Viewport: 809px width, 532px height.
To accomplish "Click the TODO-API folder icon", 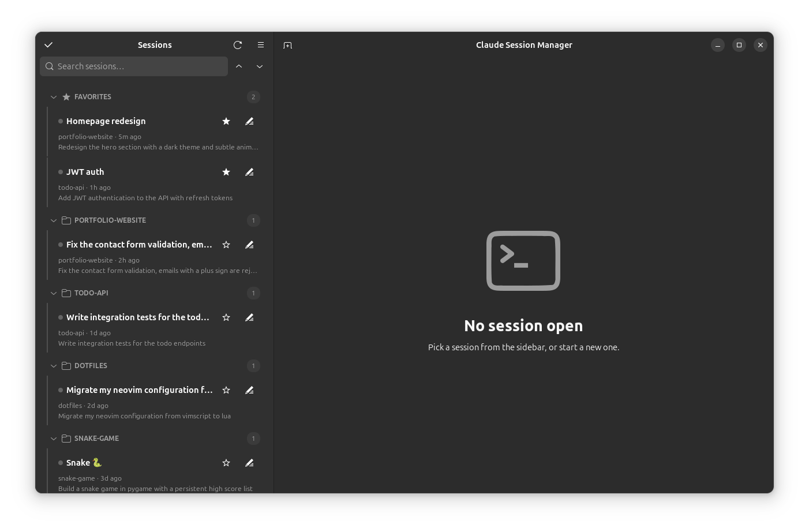I will 66,293.
